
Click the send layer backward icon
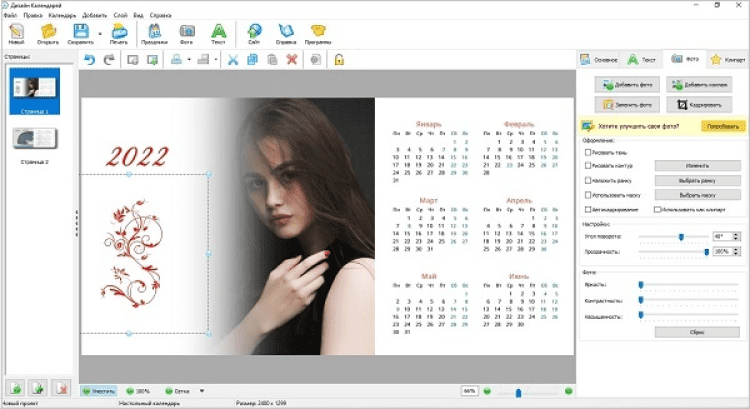203,60
